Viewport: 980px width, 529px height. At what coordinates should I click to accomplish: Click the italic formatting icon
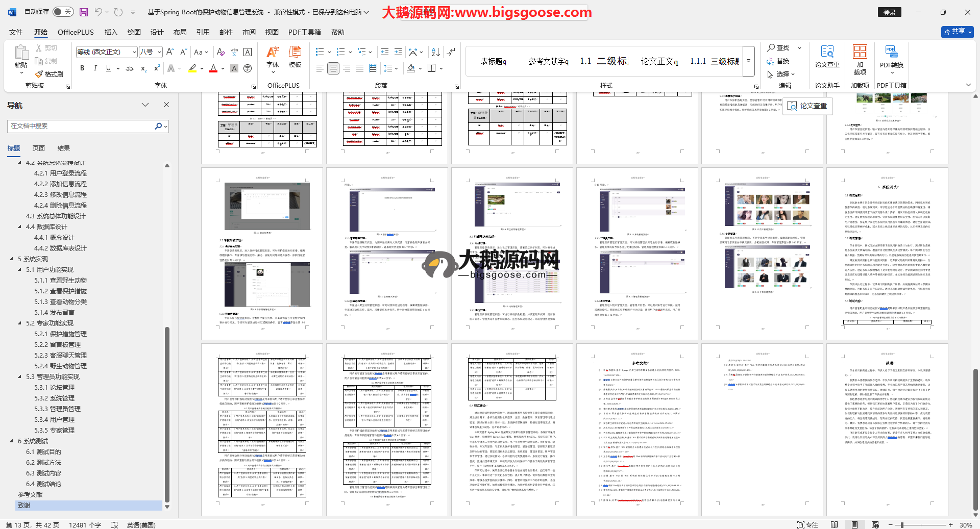[95, 68]
